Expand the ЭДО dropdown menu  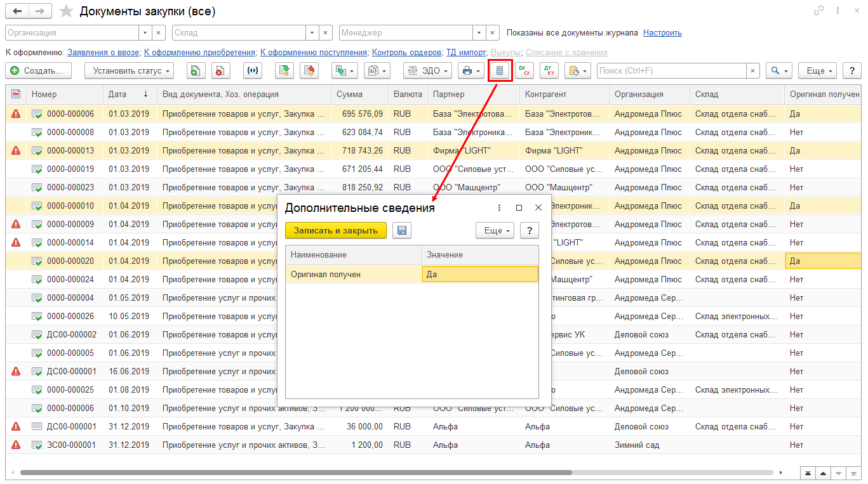coord(429,70)
